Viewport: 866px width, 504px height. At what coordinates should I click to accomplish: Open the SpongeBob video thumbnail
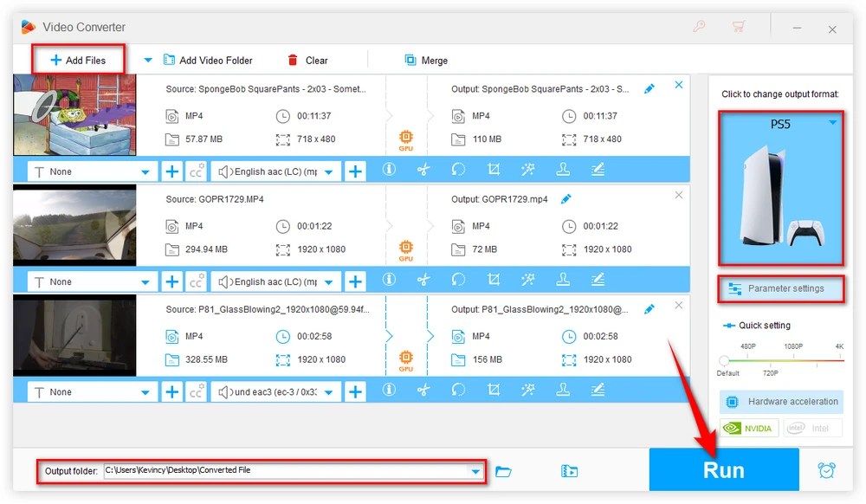pos(74,115)
